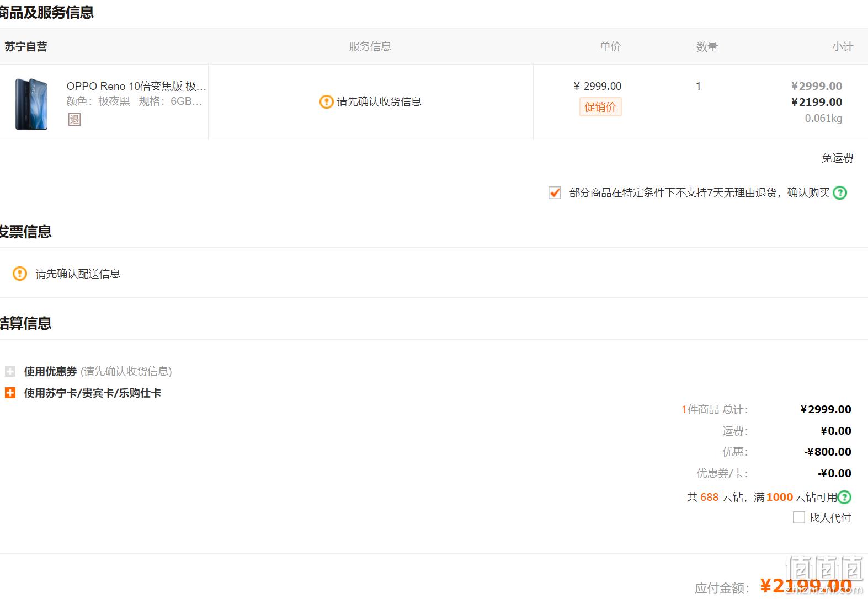Click the 服务信息 column header
This screenshot has height=599, width=868.
coord(370,47)
